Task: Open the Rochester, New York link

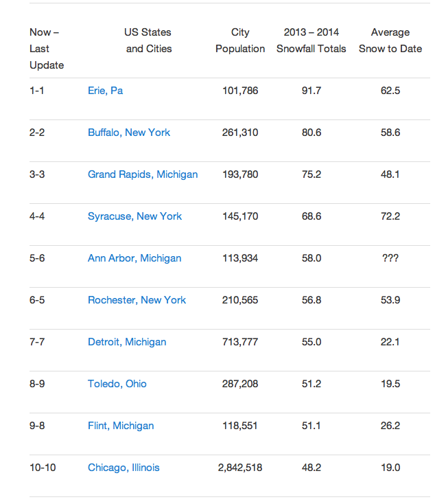Action: click(x=137, y=299)
